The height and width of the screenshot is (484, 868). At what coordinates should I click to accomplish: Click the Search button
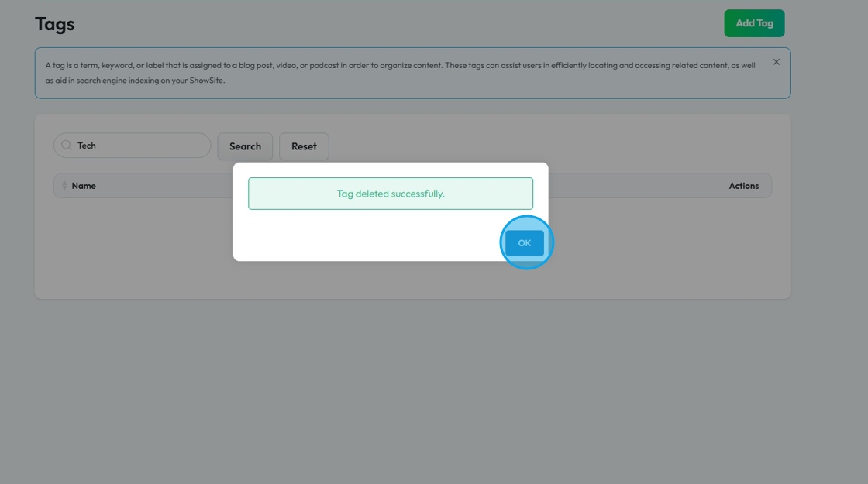pos(245,146)
